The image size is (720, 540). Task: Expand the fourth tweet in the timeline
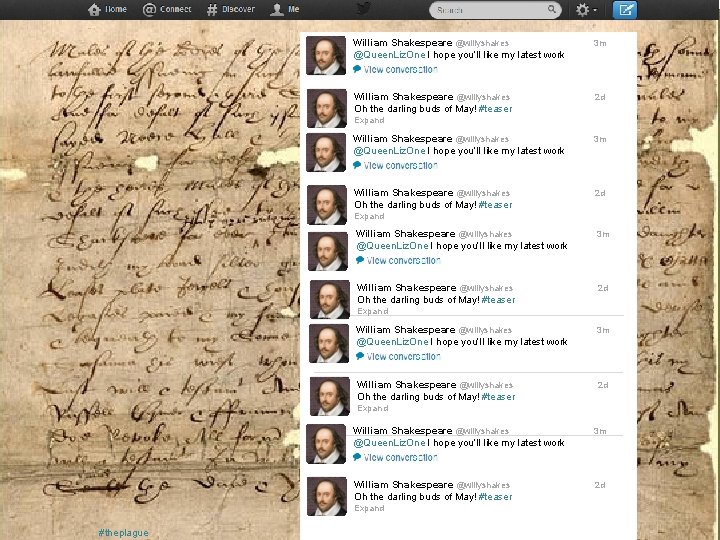tap(369, 216)
